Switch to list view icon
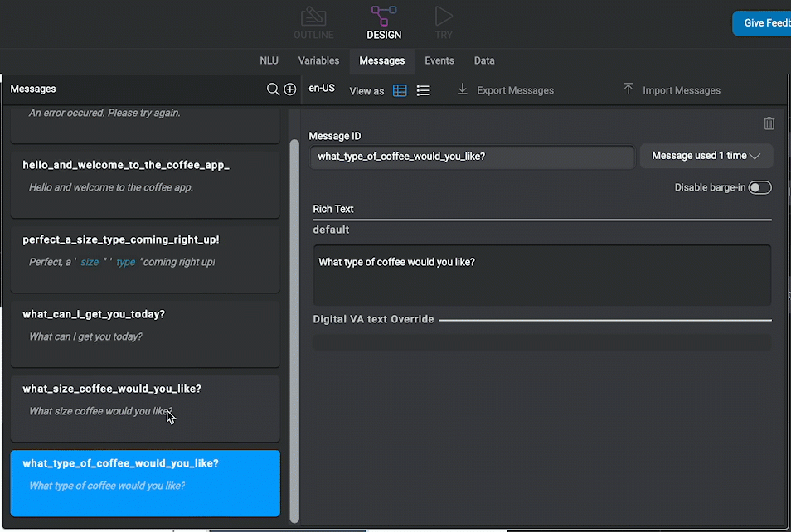Viewport: 791px width, 532px height. coord(423,91)
